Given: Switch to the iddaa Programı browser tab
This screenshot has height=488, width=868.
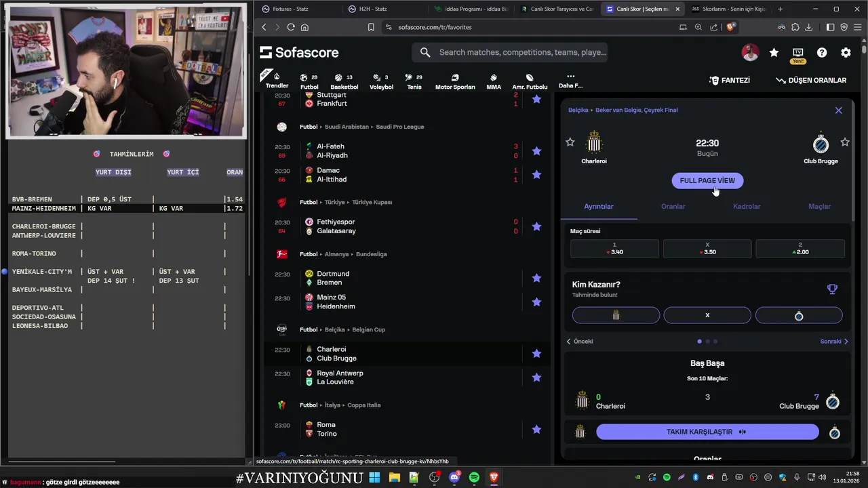Looking at the screenshot, I should coord(471,9).
